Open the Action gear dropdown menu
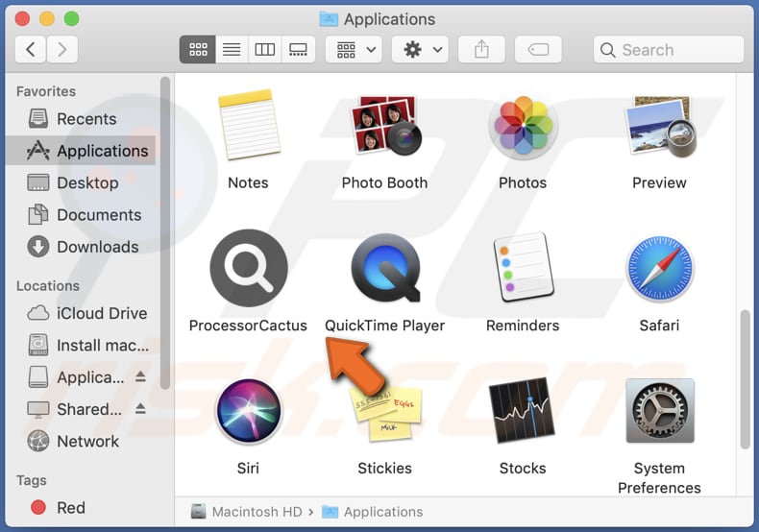759x532 pixels. point(420,49)
